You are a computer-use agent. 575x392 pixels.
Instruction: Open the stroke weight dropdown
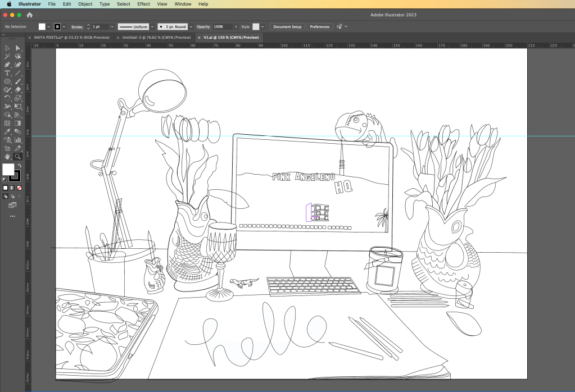pos(112,26)
